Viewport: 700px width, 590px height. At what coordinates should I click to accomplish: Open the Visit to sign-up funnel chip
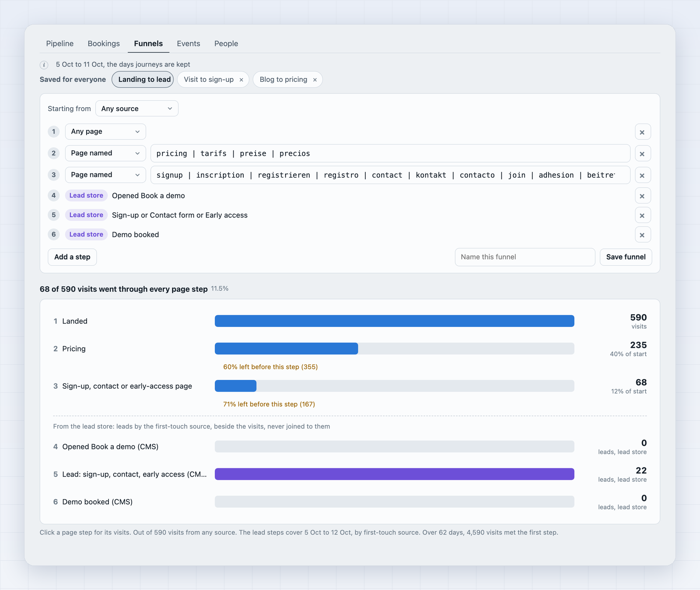209,79
